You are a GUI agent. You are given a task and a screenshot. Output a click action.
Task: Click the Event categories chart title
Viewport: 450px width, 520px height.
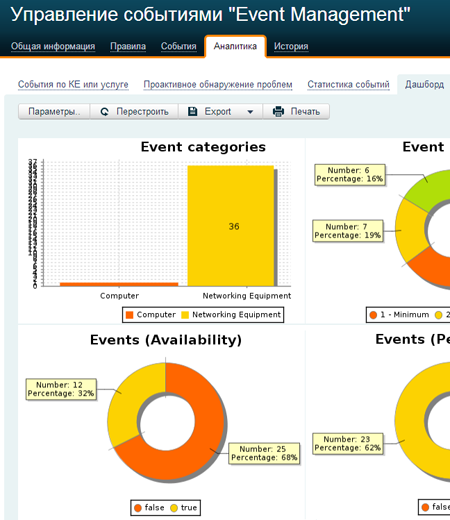203,147
